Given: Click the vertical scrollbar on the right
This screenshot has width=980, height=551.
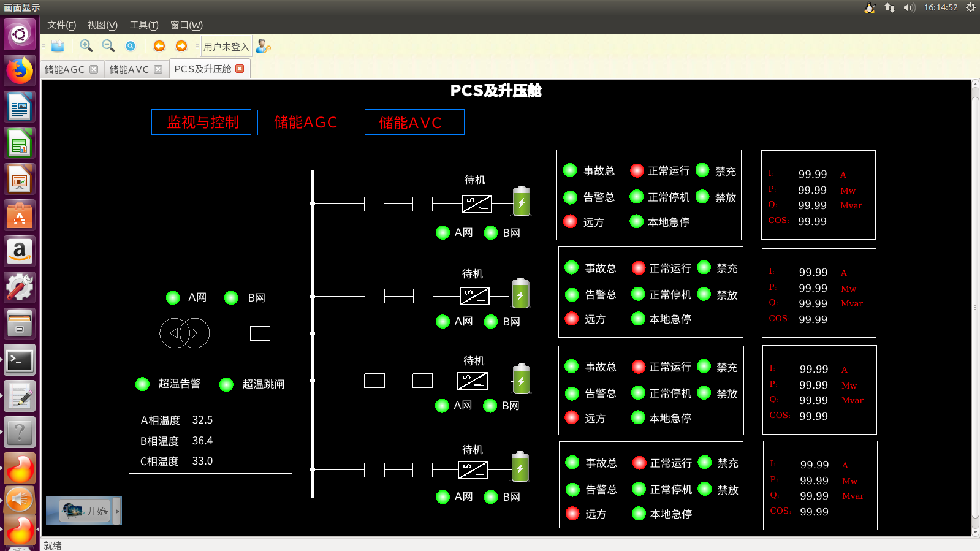Looking at the screenshot, I should [x=975, y=306].
